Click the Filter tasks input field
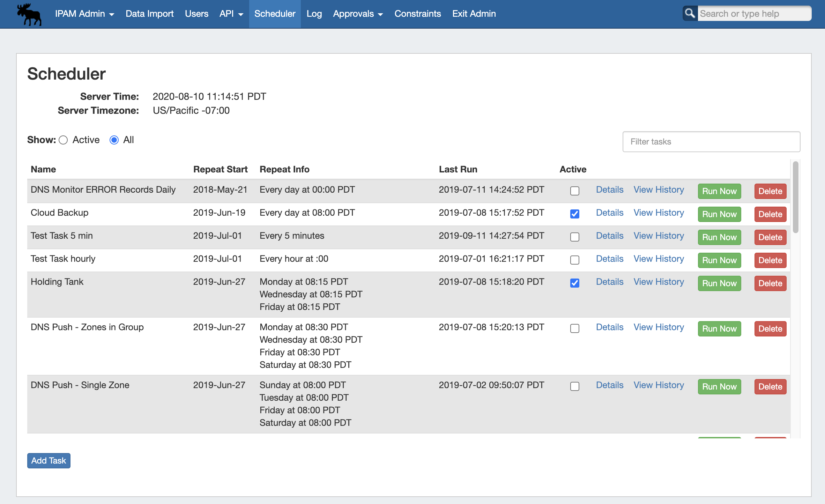The height and width of the screenshot is (504, 825). tap(711, 142)
